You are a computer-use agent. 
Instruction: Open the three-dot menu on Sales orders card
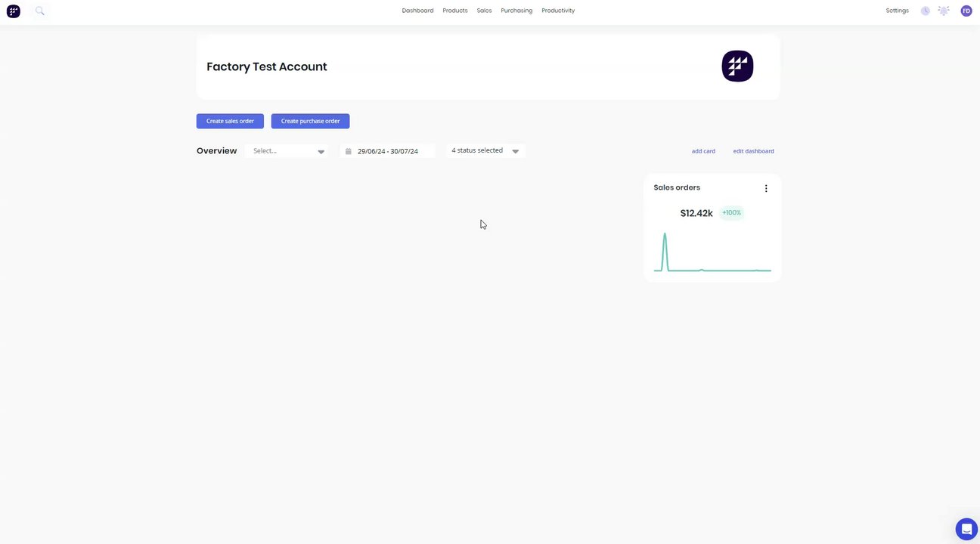pyautogui.click(x=766, y=188)
